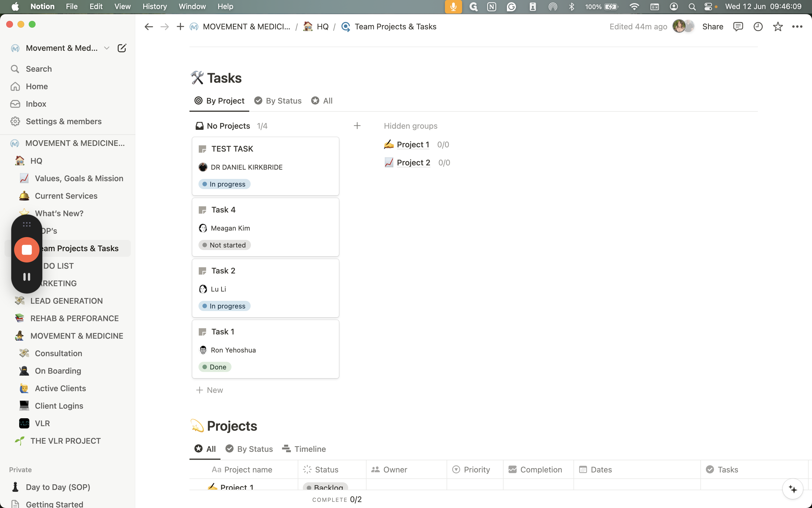Pause the screen recording
Viewport: 812px width, 508px height.
coord(27,277)
